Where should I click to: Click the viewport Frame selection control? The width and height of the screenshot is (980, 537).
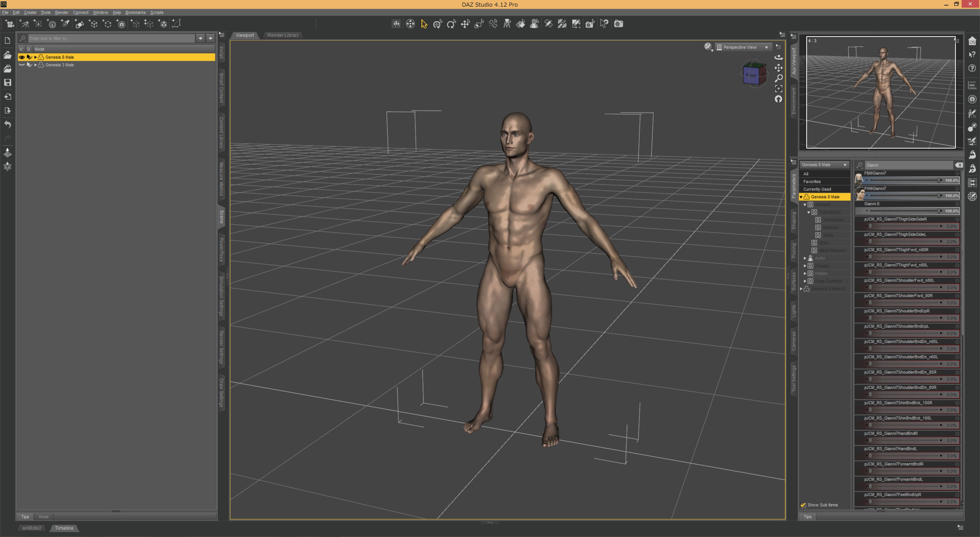(778, 89)
